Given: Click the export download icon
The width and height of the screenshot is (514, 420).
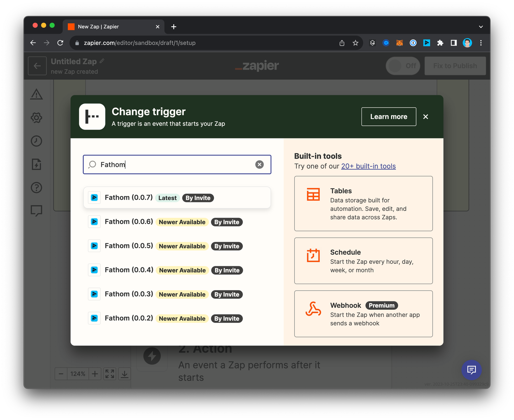Looking at the screenshot, I should click(125, 374).
